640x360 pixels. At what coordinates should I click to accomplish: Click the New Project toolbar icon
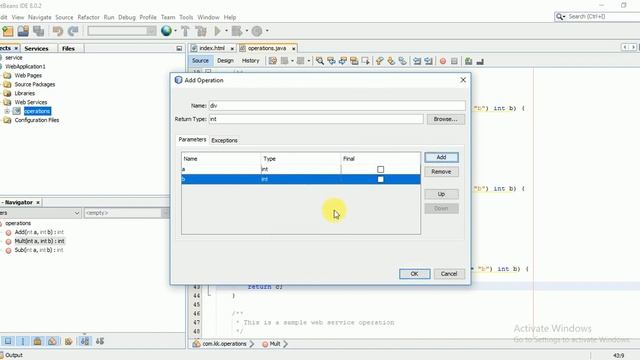8,31
